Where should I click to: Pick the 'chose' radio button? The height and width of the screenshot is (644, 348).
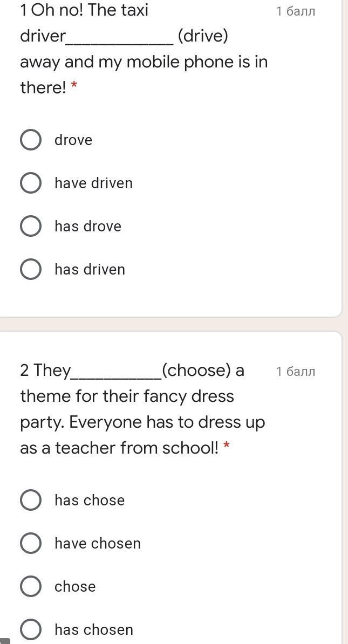click(31, 586)
